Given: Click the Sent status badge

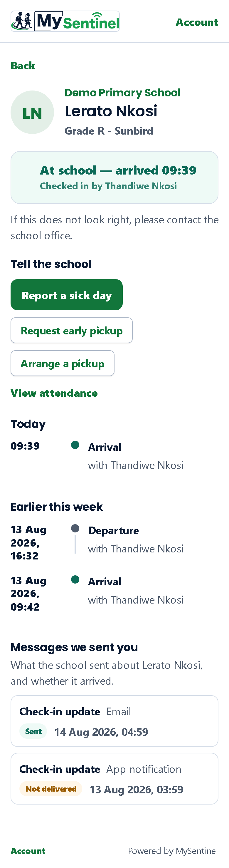Looking at the screenshot, I should tap(33, 732).
